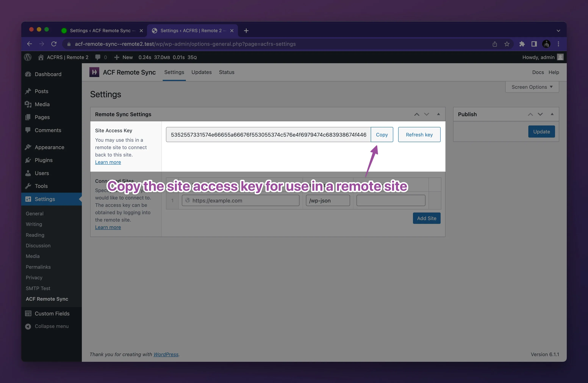Click the share page icon in address bar

[x=495, y=44]
